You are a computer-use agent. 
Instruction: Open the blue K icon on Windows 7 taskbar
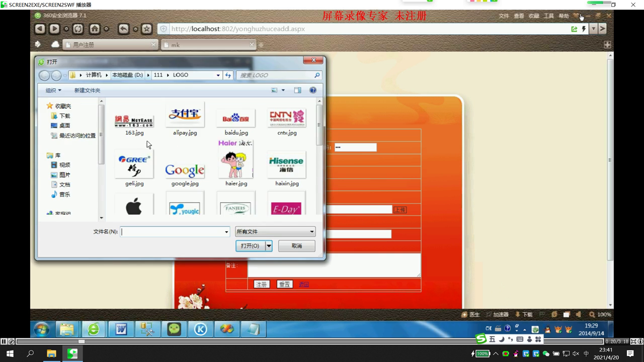click(x=201, y=329)
